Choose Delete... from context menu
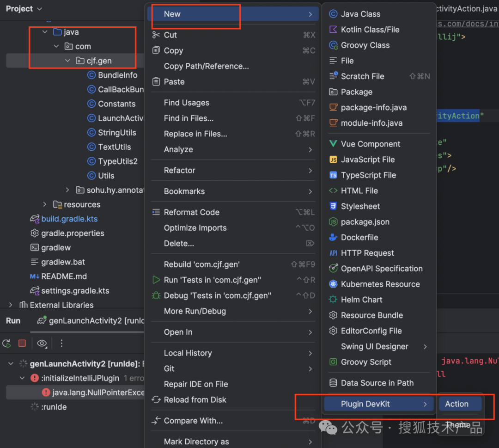The width and height of the screenshot is (499, 448). click(233, 243)
